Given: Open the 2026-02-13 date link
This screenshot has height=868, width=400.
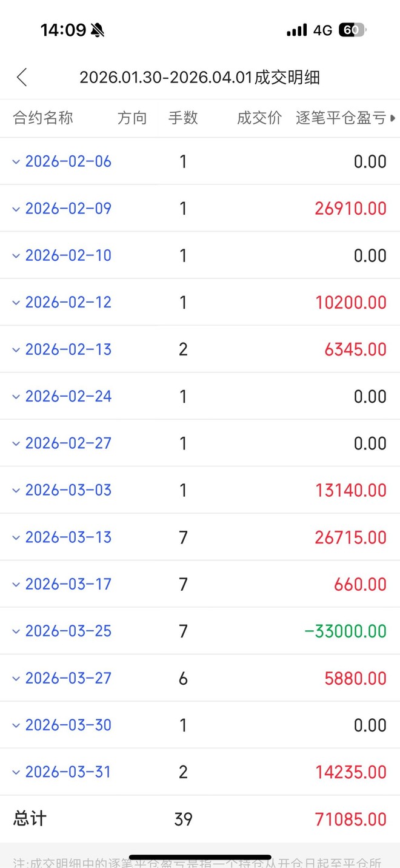Looking at the screenshot, I should (x=68, y=349).
